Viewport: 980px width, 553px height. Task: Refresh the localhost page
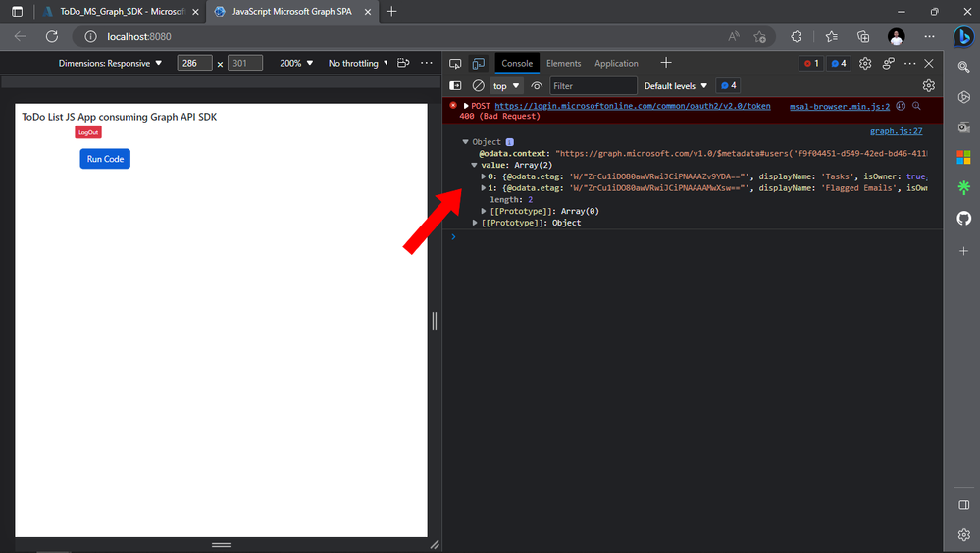pyautogui.click(x=52, y=37)
